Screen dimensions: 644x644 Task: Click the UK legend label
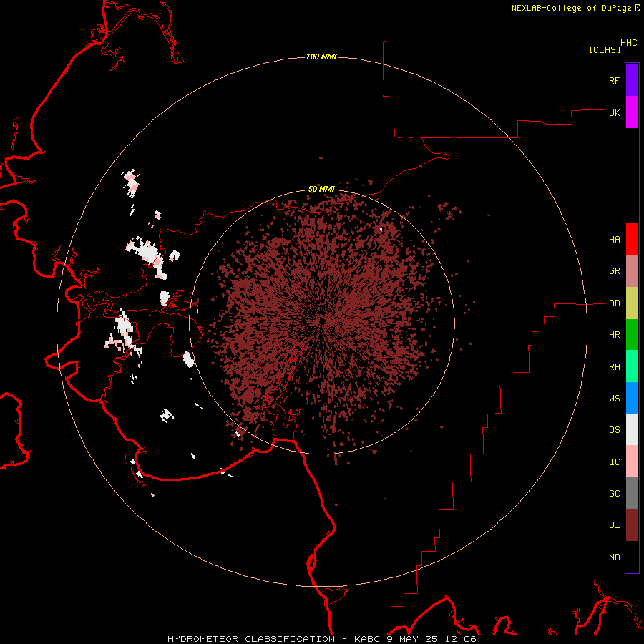pos(614,112)
